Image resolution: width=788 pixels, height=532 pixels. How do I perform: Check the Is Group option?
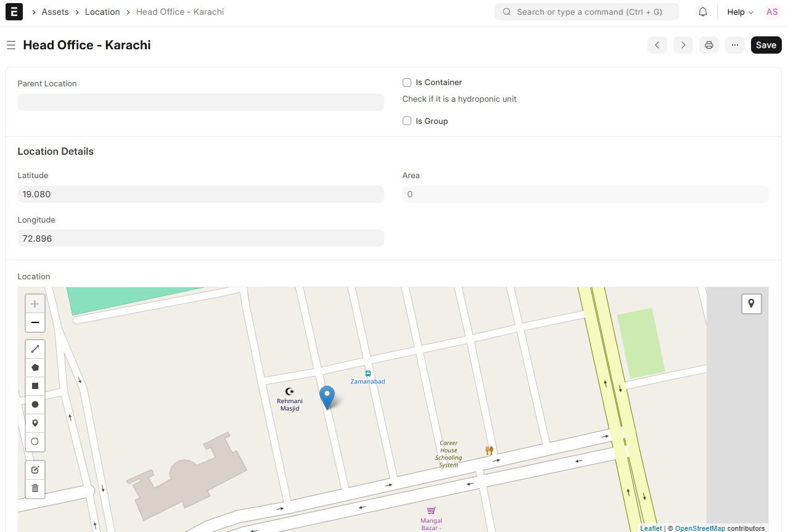(x=406, y=120)
